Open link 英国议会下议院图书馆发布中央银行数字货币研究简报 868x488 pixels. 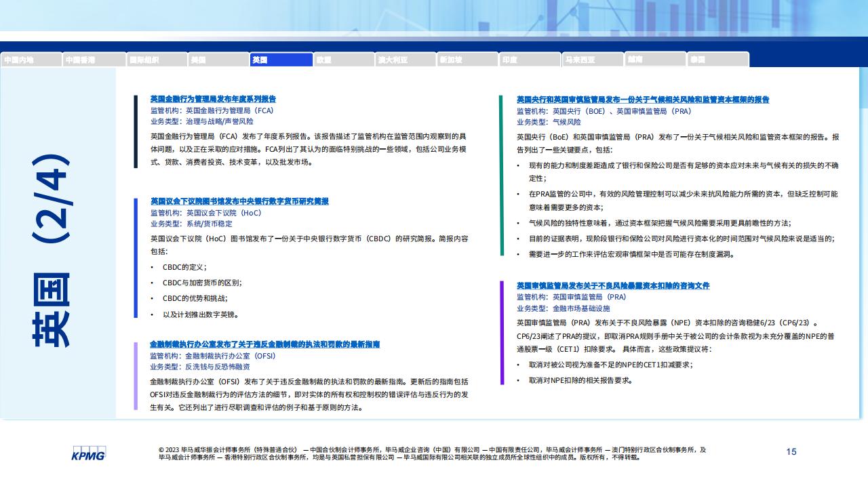tap(239, 201)
